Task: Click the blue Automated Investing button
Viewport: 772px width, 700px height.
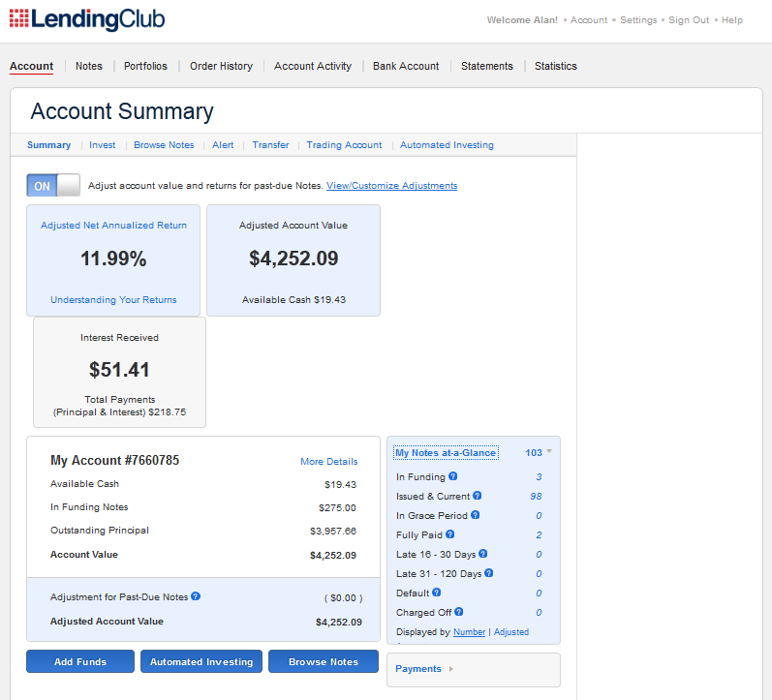Action: point(201,661)
